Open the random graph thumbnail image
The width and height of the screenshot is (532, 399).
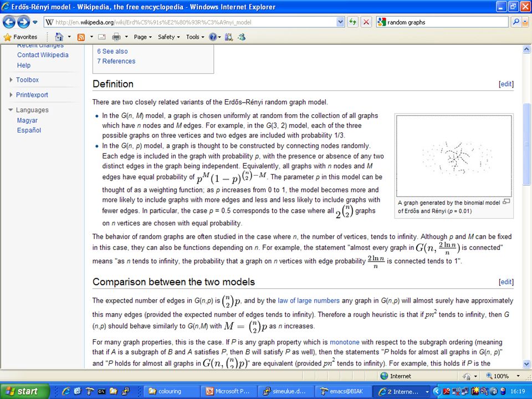tap(454, 156)
